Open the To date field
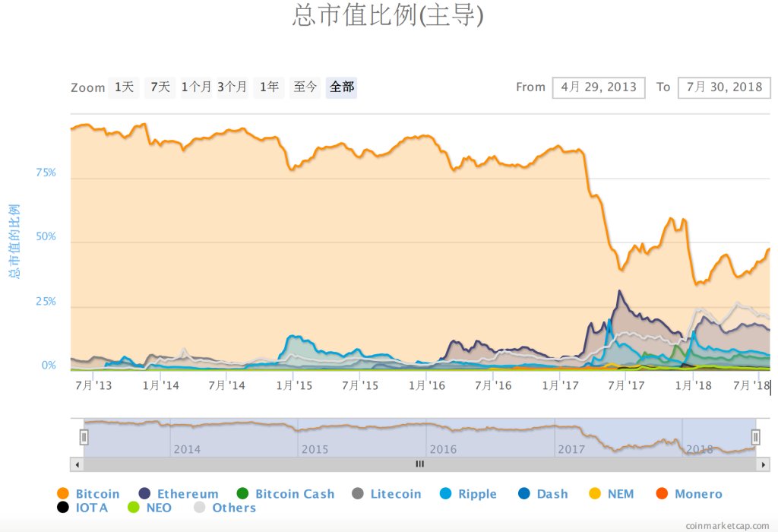 point(724,87)
